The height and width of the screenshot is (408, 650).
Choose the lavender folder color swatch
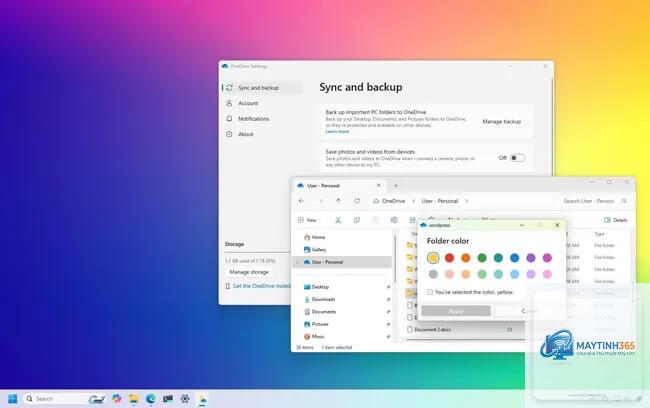click(531, 274)
